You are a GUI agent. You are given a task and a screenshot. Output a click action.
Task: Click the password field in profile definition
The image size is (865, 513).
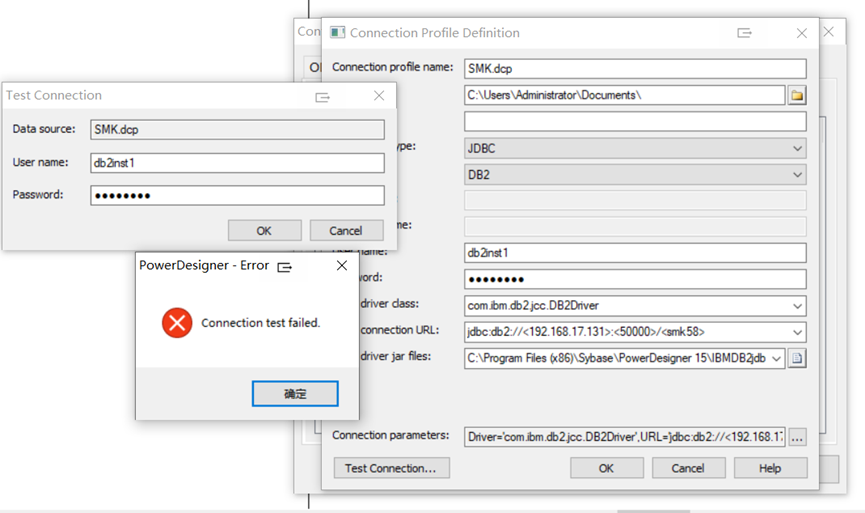[x=635, y=280]
